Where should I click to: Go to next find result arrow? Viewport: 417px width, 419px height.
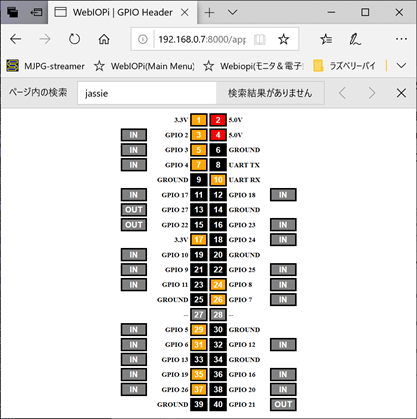coord(372,93)
